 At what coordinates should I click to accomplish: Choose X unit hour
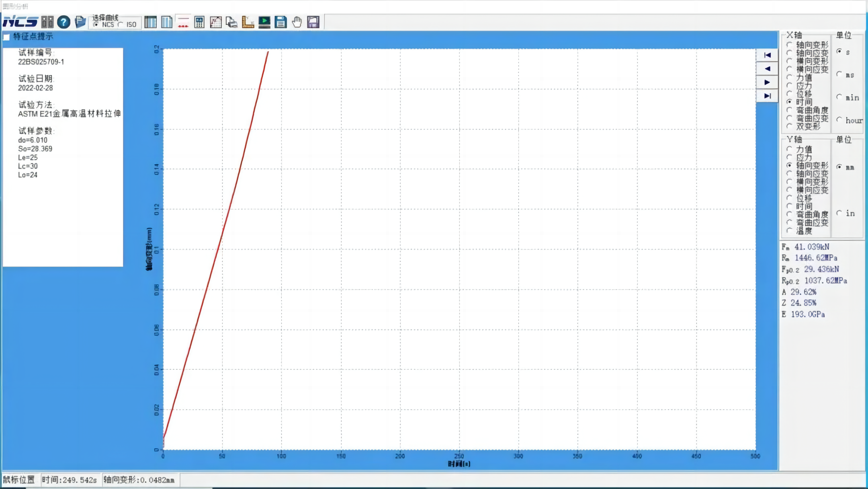839,119
